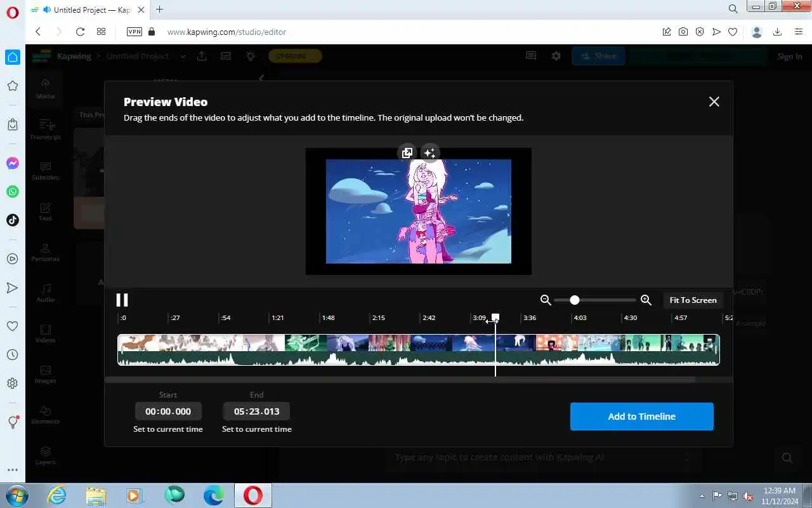Open the Transcript panel in the sidebar
812x508 pixels.
point(45,129)
